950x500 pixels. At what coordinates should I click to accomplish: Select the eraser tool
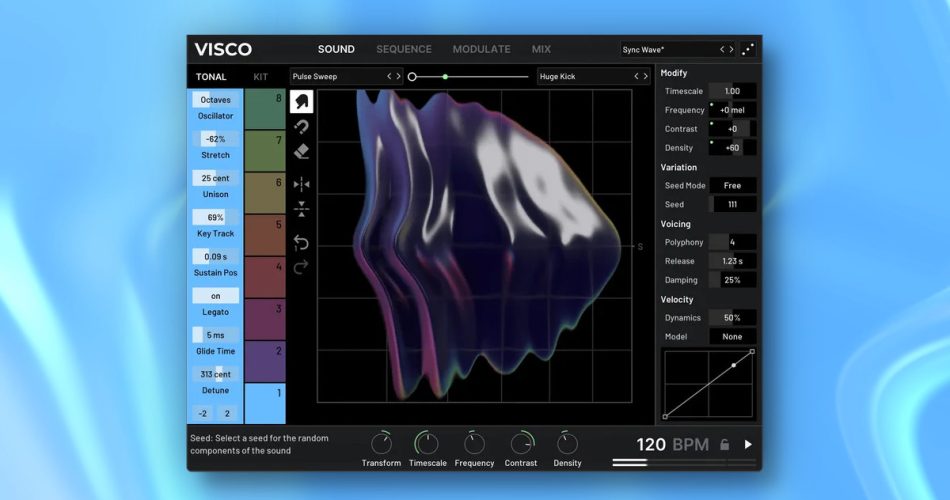point(302,152)
